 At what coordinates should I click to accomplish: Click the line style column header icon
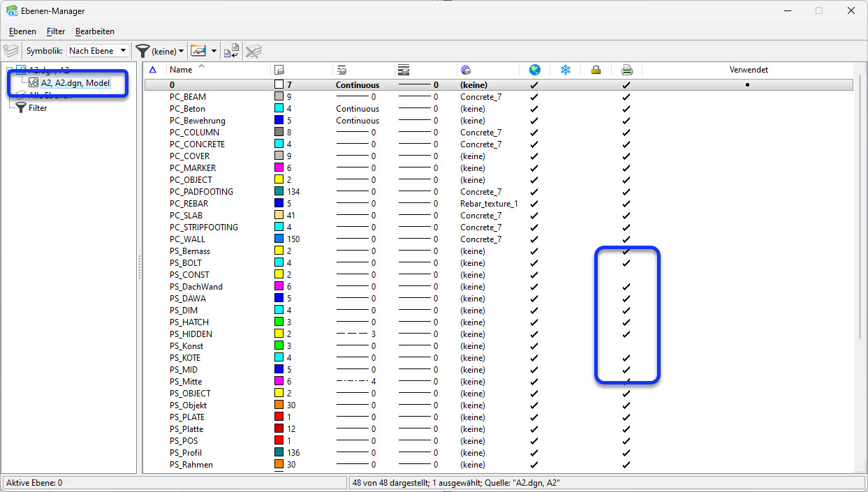pyautogui.click(x=341, y=70)
